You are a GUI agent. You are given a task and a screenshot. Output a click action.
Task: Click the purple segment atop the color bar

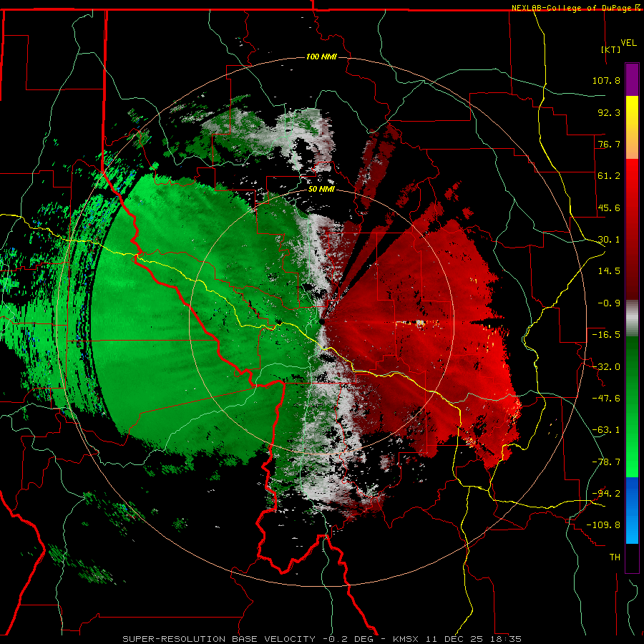(632, 80)
